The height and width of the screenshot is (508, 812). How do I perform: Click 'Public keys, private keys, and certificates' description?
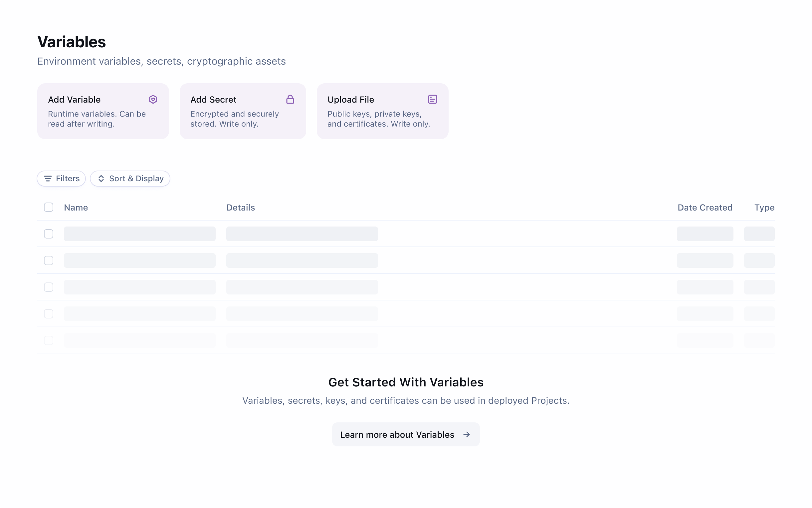coord(379,119)
